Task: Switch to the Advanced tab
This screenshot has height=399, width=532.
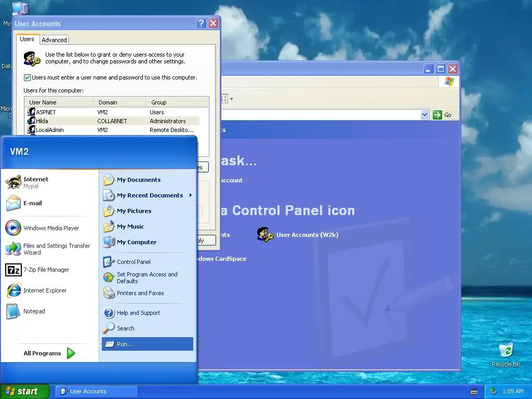Action: (54, 39)
